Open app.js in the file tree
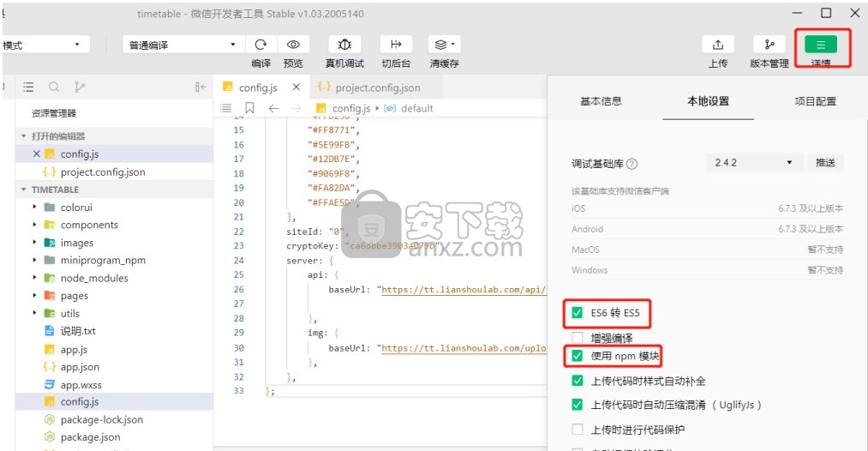This screenshot has height=451, width=868. click(x=75, y=350)
